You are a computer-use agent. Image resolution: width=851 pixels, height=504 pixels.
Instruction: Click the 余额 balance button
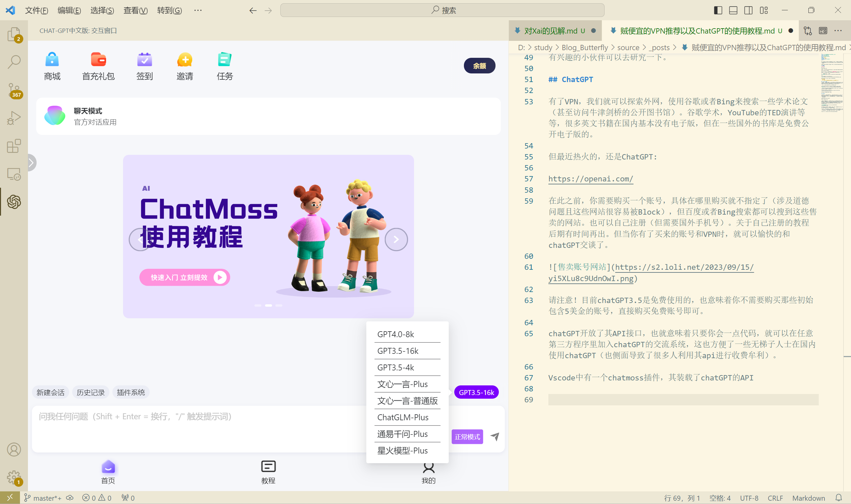tap(479, 65)
